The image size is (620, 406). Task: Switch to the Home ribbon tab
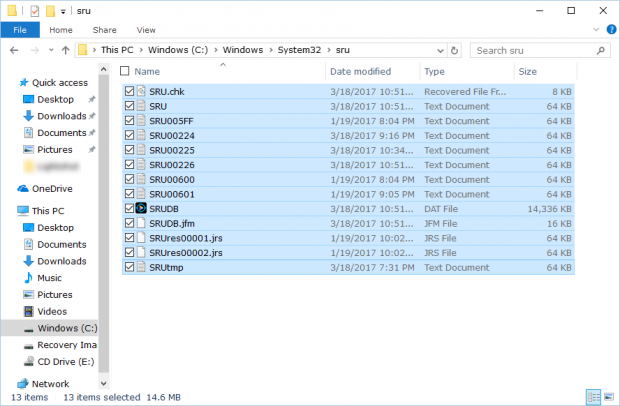pyautogui.click(x=61, y=30)
